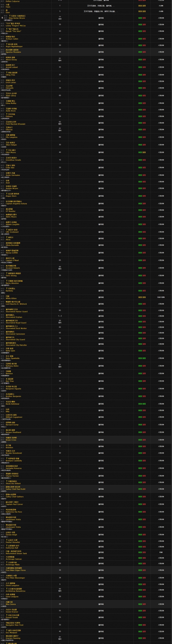Viewport: 172px width, 644px height.
Task: Click the skull boss icon left of King Varian Wrynn
Action: point(2,18)
